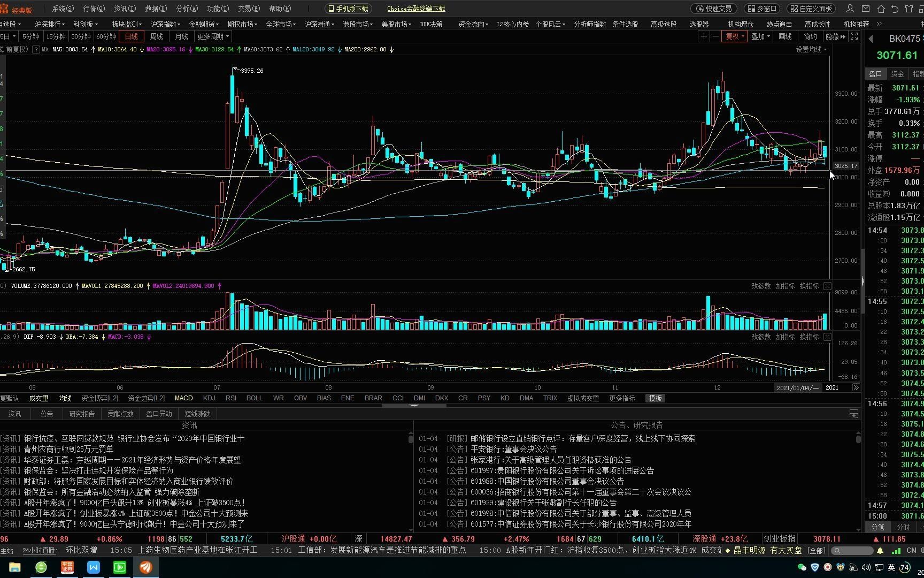The image size is (924, 578).
Task: Select the 周线 weekly period
Action: pos(156,36)
